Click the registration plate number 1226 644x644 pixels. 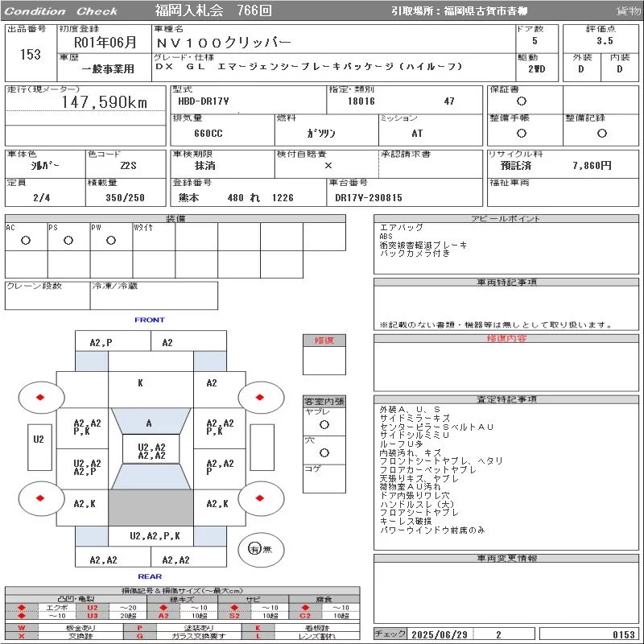[x=283, y=197]
